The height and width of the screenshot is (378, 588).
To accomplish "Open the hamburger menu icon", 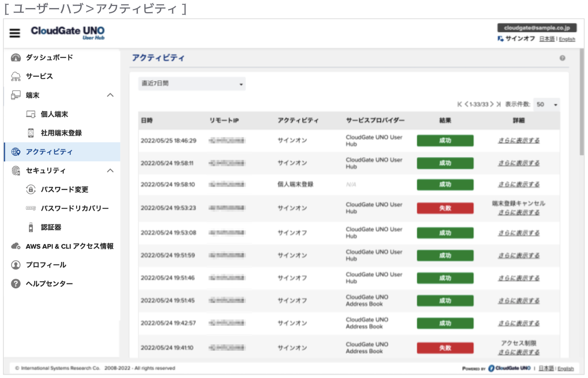I will pyautogui.click(x=15, y=33).
